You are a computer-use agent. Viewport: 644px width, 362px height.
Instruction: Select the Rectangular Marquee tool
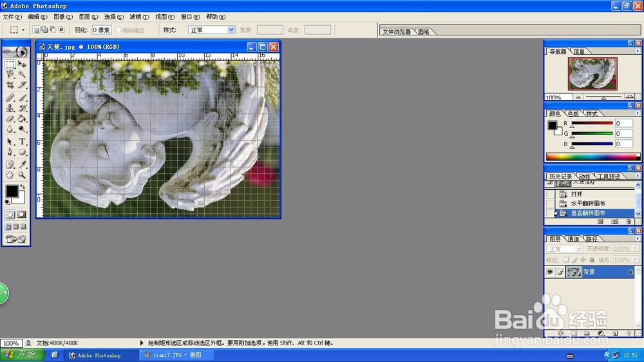tap(10, 64)
